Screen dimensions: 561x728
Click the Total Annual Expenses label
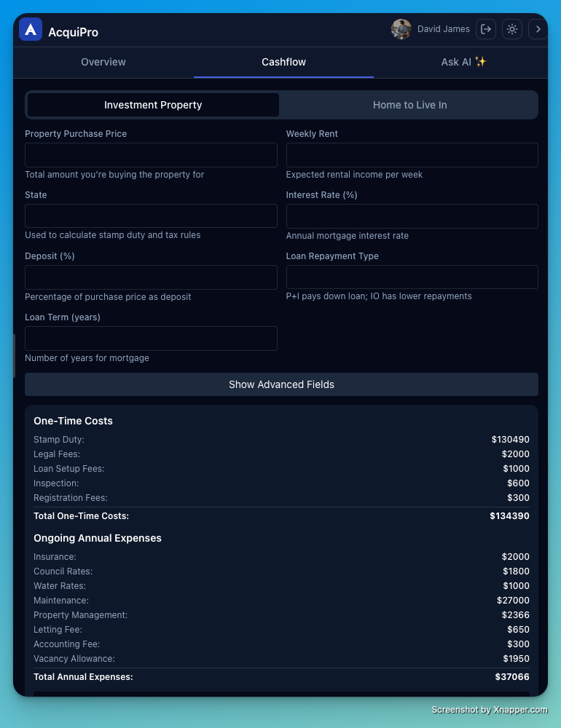click(83, 677)
